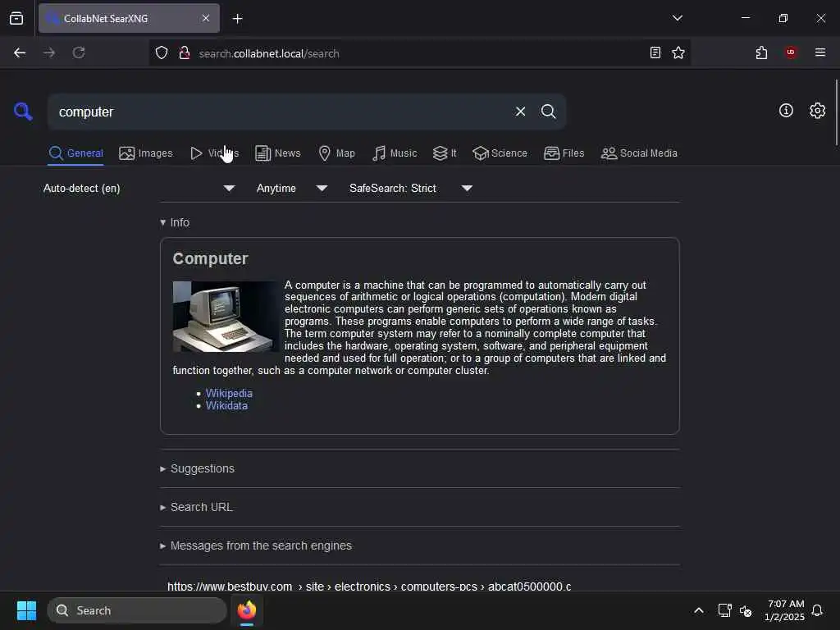This screenshot has width=840, height=630.
Task: Open tracking protection shield icon
Action: (x=162, y=52)
